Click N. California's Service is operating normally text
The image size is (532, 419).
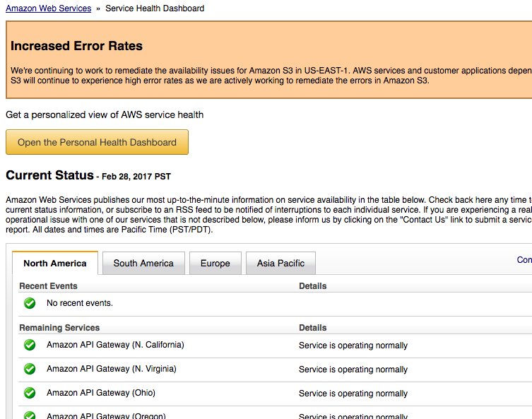point(353,346)
